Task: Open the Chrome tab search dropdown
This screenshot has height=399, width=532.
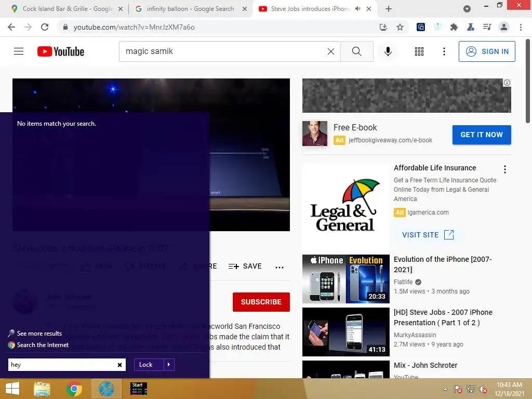Action: coord(467,9)
